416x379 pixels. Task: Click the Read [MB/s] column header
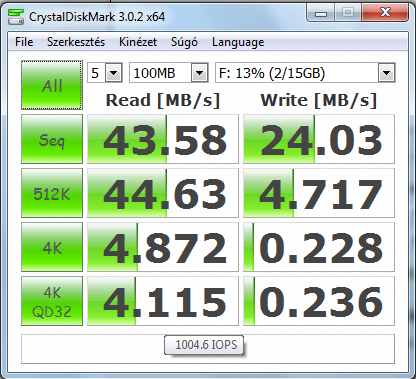(163, 100)
